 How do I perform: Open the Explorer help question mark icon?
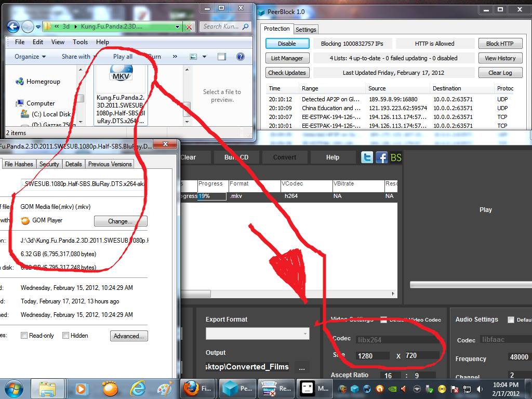(241, 57)
